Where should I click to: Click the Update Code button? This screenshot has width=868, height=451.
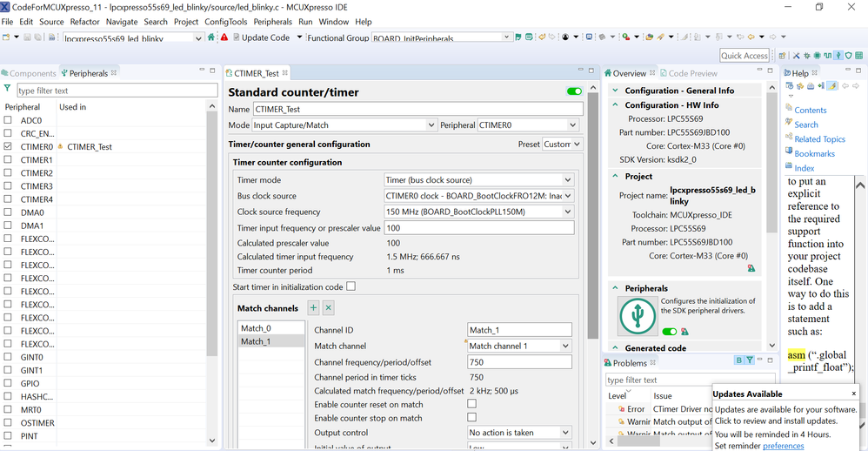point(261,37)
